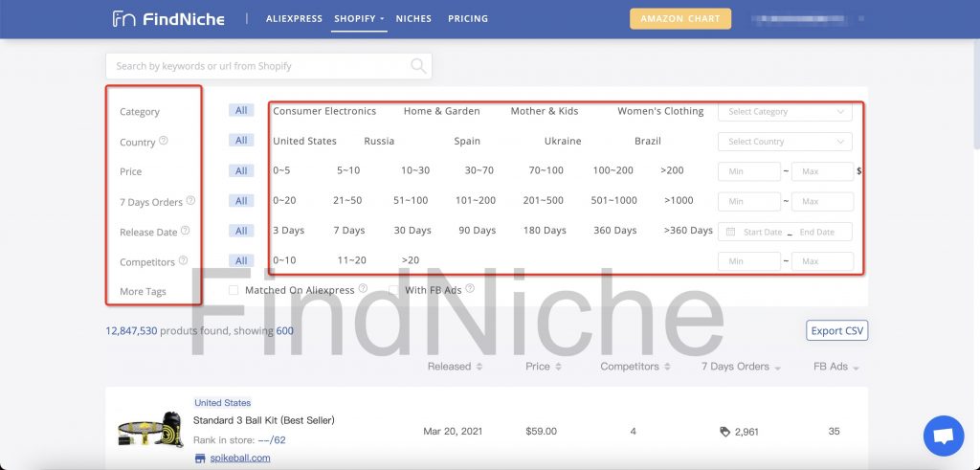Click the Country help question icon
The image size is (980, 470).
pos(163,141)
